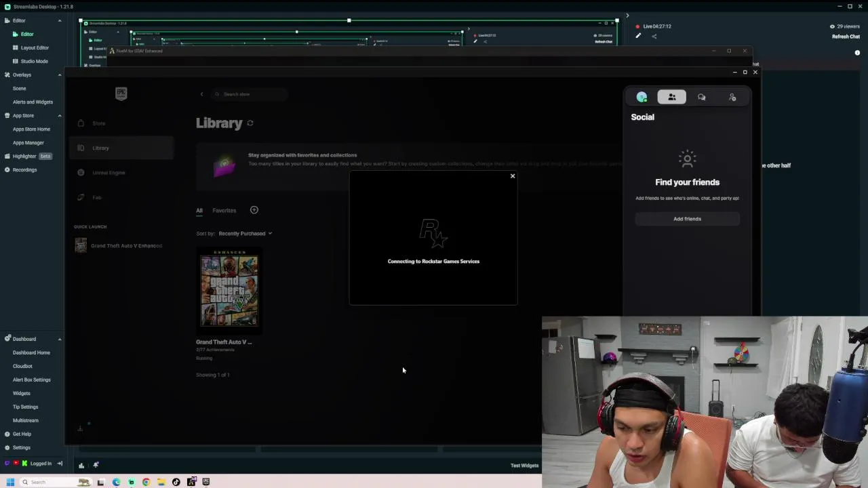Open Google Chrome from taskbar
The width and height of the screenshot is (868, 488).
coord(146,482)
